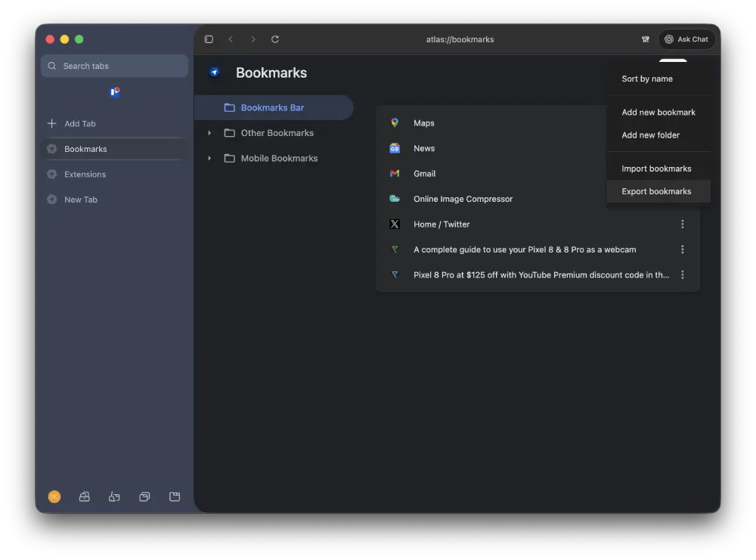Choose Add new folder
The image size is (756, 560).
point(658,135)
